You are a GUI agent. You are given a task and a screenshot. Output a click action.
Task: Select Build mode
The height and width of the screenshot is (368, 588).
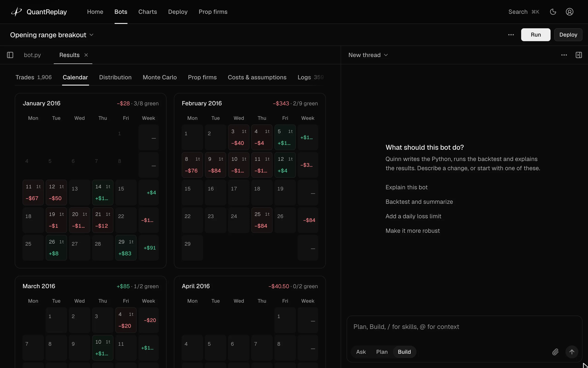pos(404,352)
